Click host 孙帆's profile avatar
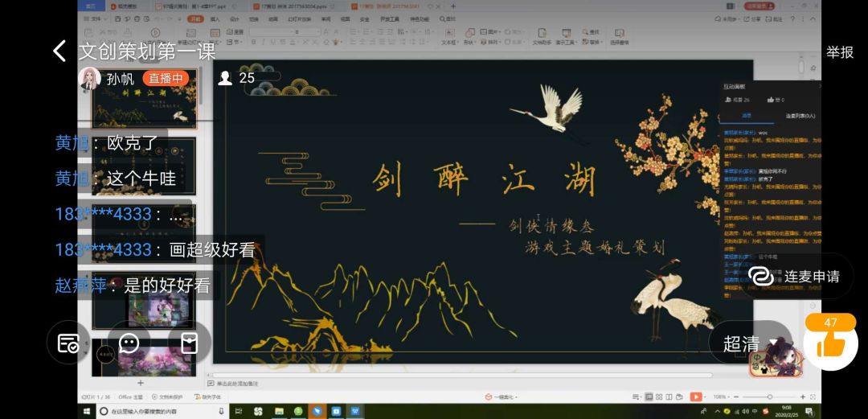 coord(90,79)
